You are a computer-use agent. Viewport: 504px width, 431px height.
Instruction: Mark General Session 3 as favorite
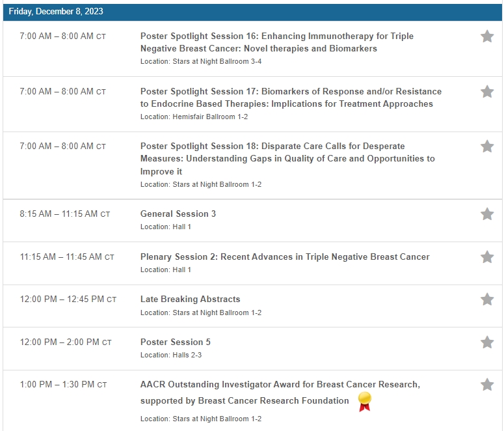[x=487, y=214]
